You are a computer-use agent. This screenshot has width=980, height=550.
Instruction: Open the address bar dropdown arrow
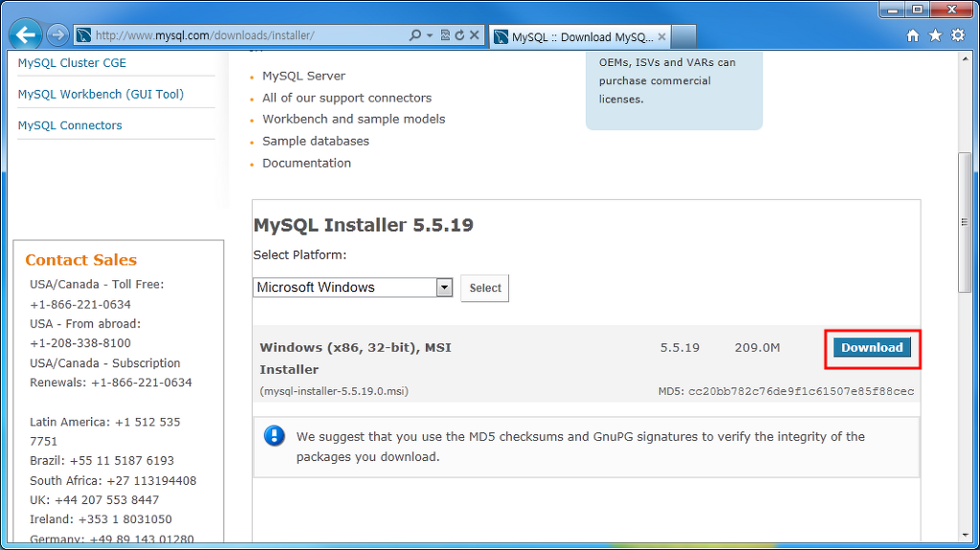tap(430, 35)
